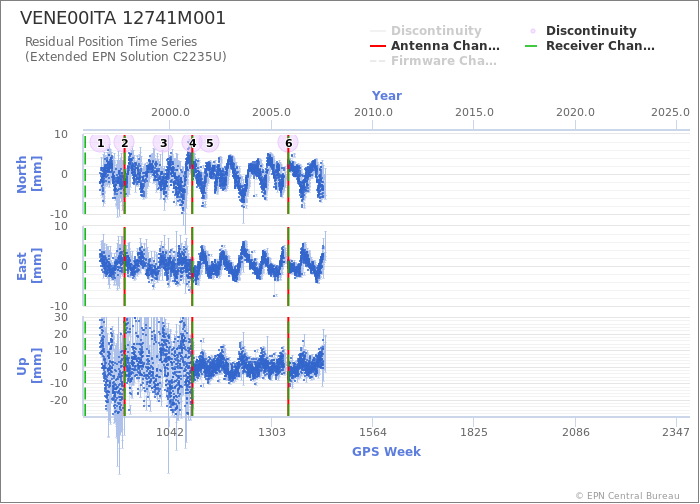The width and height of the screenshot is (700, 504).
Task: Select discontinuity marker 5
Action: pos(209,143)
